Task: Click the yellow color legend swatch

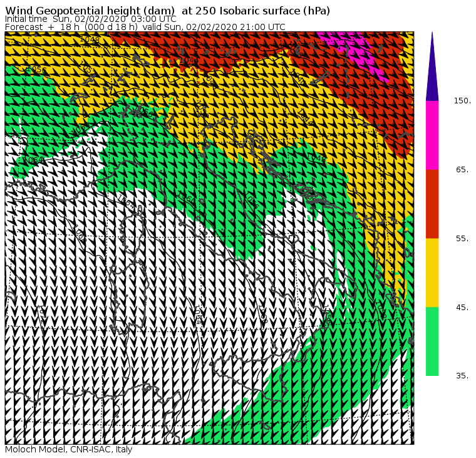Action: coord(432,273)
